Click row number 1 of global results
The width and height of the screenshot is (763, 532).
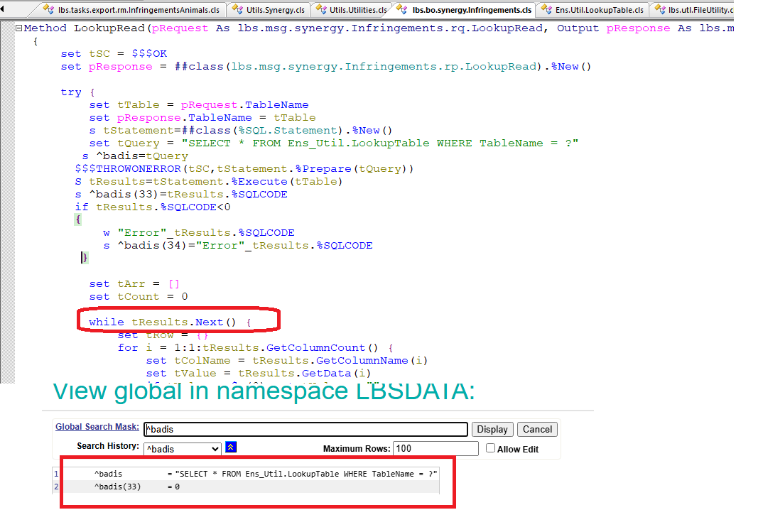point(56,474)
